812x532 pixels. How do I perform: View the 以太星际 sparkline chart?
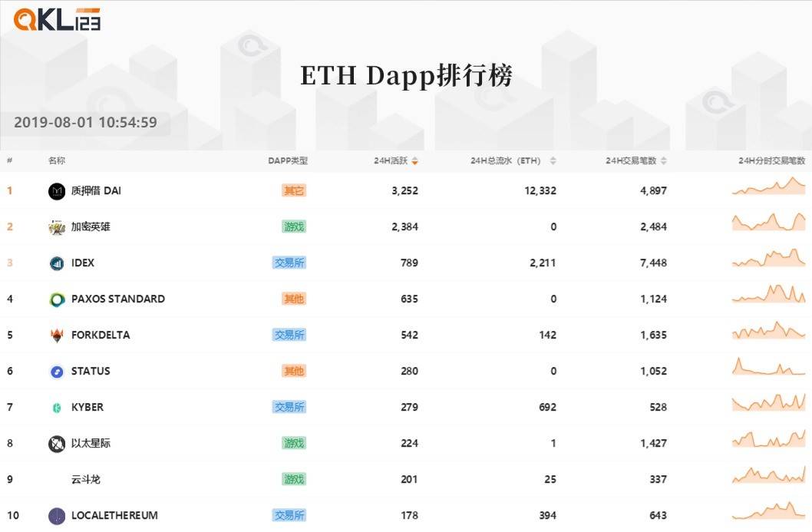pos(768,438)
